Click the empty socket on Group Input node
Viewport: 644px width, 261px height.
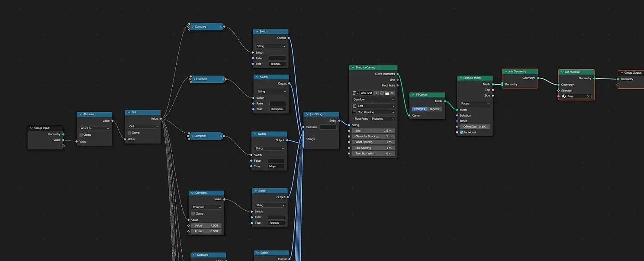click(x=63, y=146)
